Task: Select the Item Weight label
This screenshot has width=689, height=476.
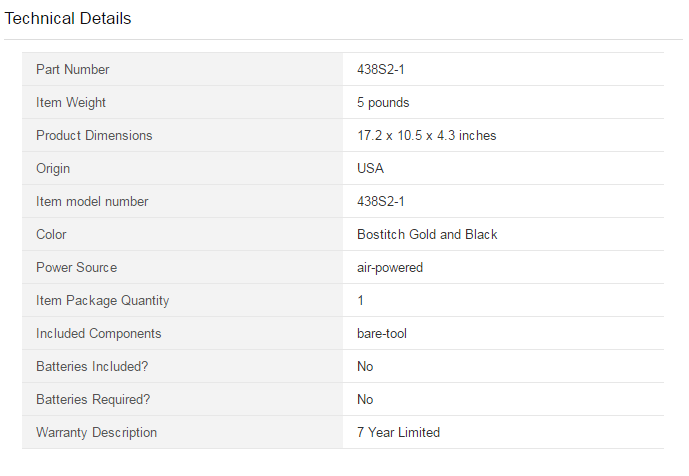Action: pyautogui.click(x=71, y=102)
